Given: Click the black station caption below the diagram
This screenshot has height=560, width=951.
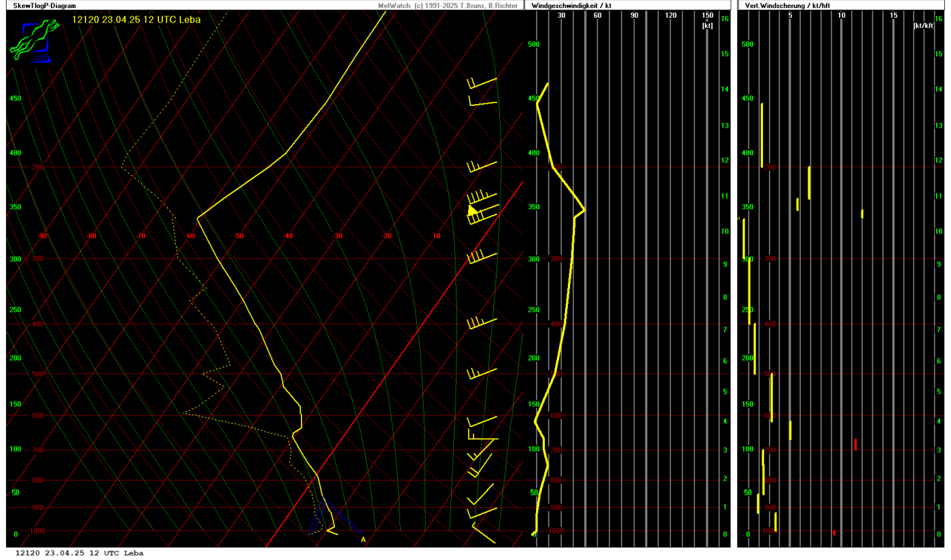Looking at the screenshot, I should point(79,553).
